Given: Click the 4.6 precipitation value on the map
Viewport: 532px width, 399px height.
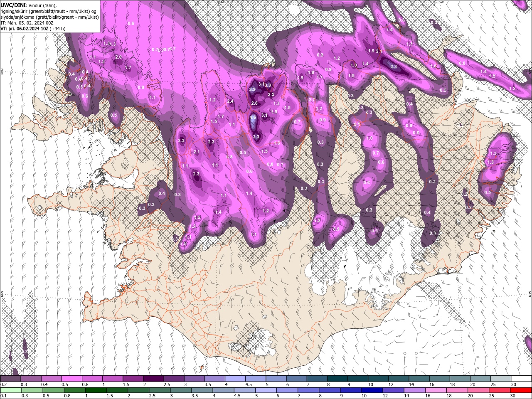Looking at the screenshot, I should [x=253, y=118].
